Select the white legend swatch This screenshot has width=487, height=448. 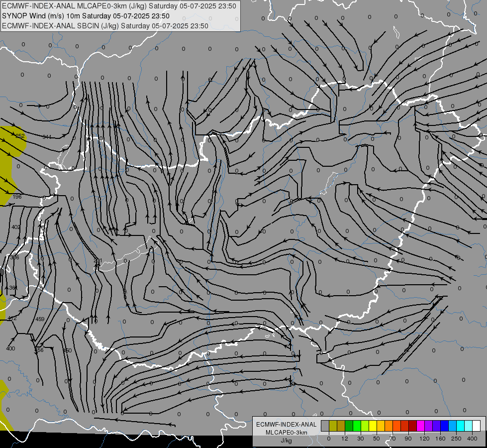point(476,426)
